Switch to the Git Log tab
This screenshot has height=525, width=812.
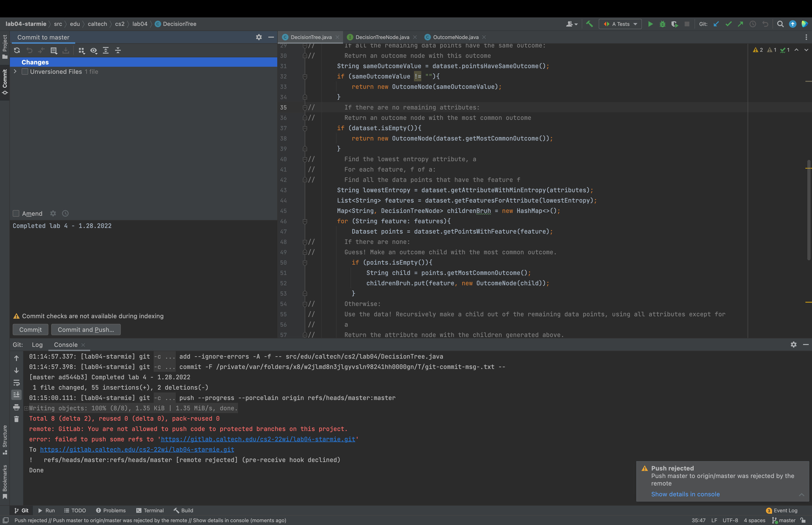click(37, 345)
